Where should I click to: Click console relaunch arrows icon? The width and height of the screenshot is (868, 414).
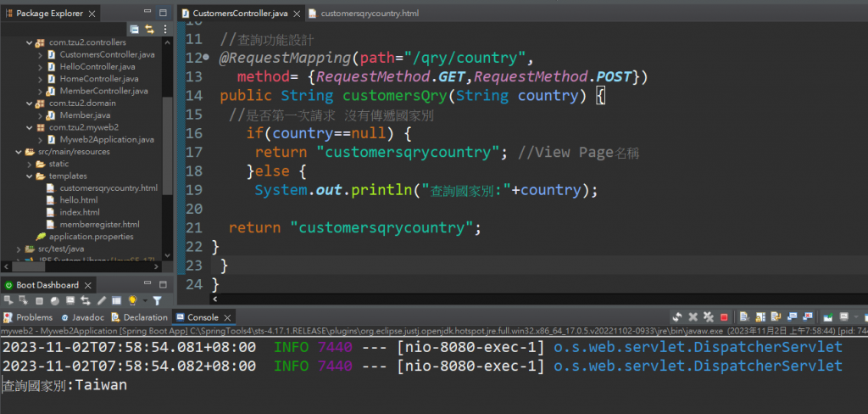[677, 317]
